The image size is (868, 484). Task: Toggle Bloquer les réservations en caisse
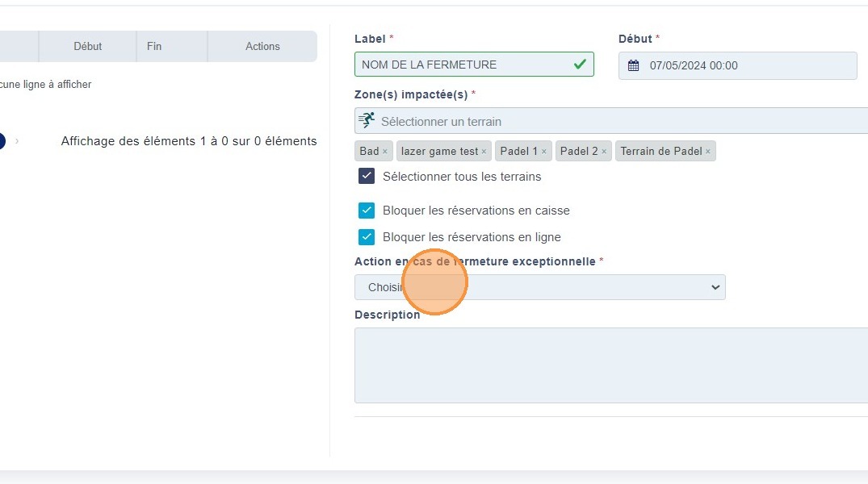pyautogui.click(x=367, y=211)
